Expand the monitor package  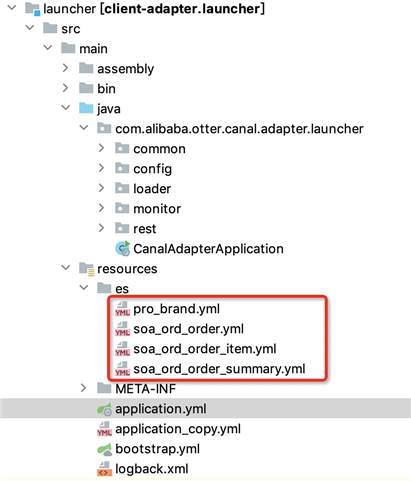coord(102,208)
